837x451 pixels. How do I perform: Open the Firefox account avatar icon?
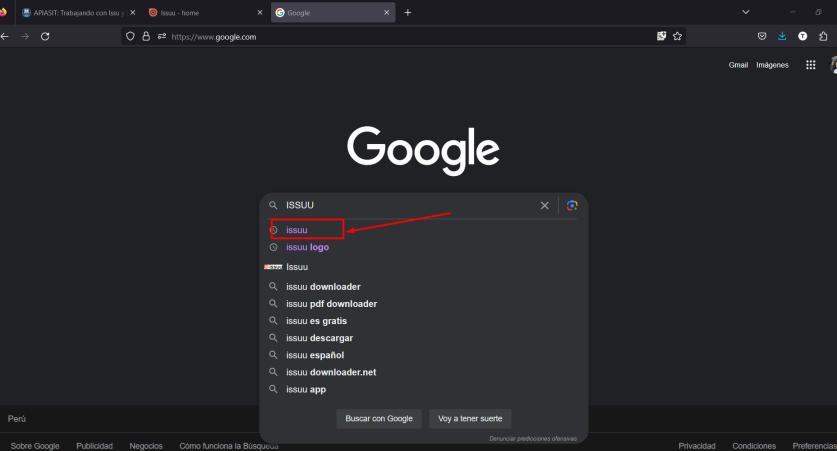pos(802,36)
